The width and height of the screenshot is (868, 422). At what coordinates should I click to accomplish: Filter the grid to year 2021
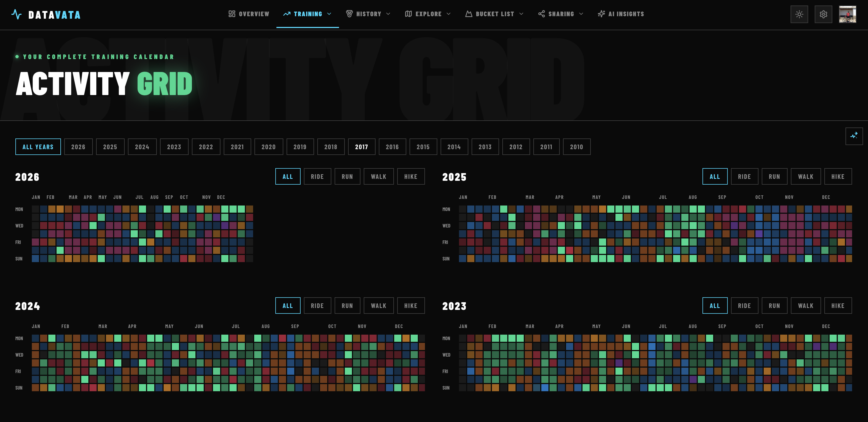pyautogui.click(x=237, y=147)
